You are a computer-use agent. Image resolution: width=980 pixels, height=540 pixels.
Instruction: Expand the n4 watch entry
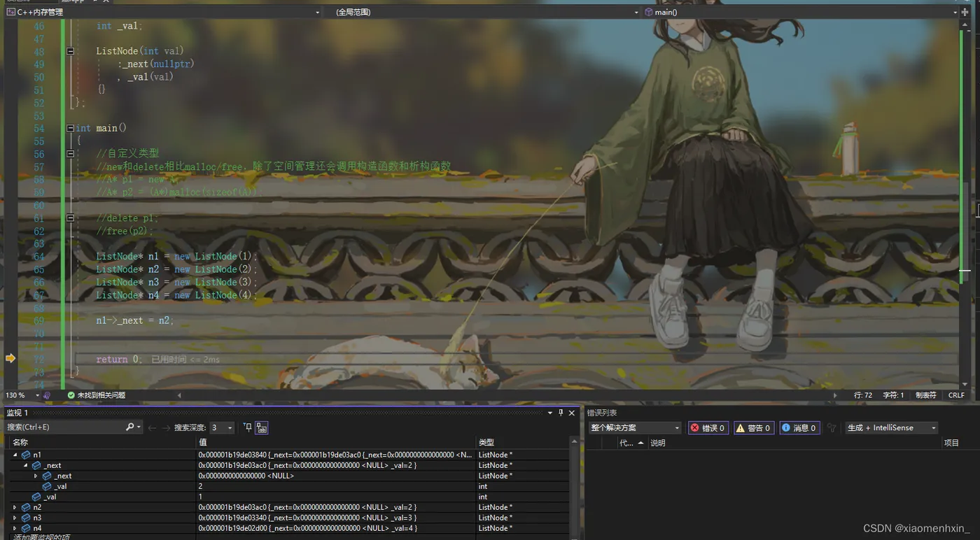(x=15, y=528)
